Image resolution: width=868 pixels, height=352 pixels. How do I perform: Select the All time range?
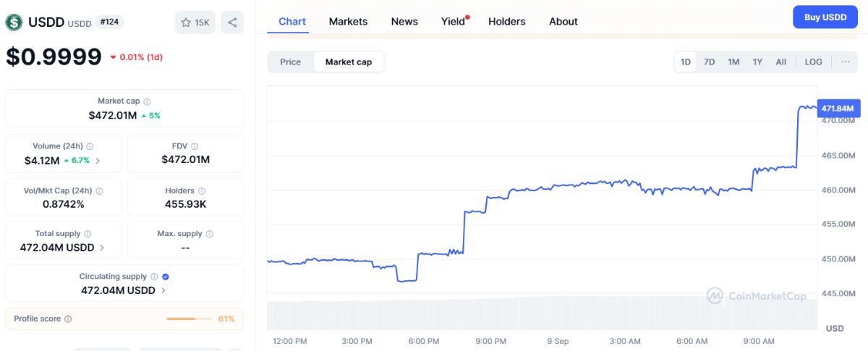tap(781, 62)
